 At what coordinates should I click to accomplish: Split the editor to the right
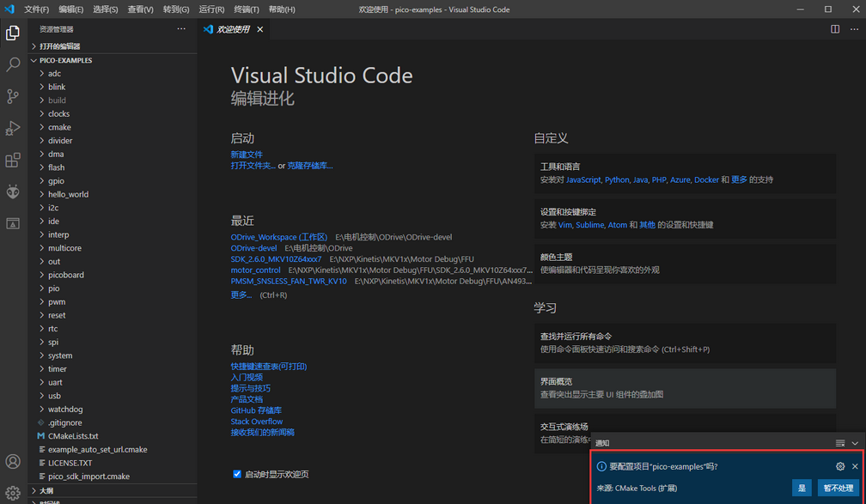click(835, 28)
